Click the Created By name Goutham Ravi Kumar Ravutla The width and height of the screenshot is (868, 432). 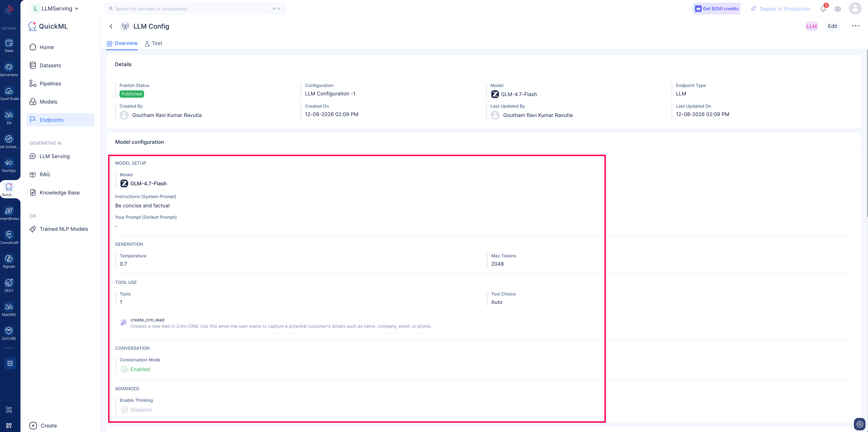(x=167, y=115)
